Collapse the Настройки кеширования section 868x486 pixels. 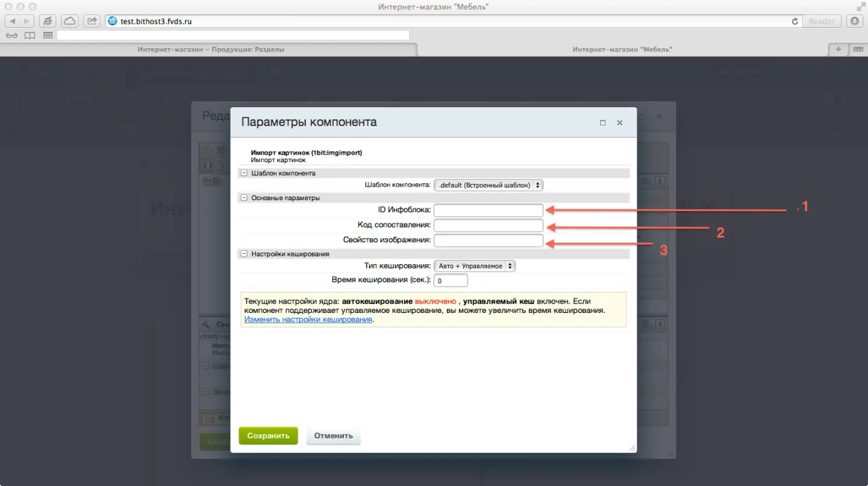243,254
